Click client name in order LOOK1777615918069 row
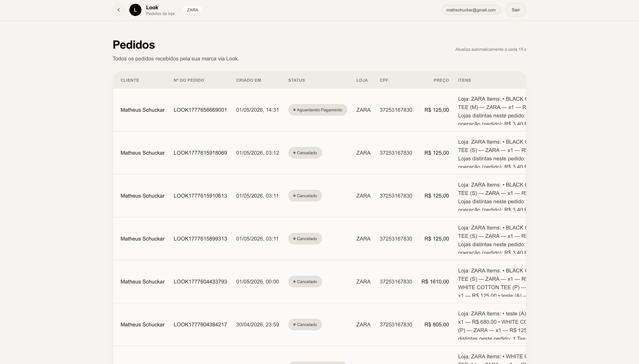639x364 pixels. [143, 153]
